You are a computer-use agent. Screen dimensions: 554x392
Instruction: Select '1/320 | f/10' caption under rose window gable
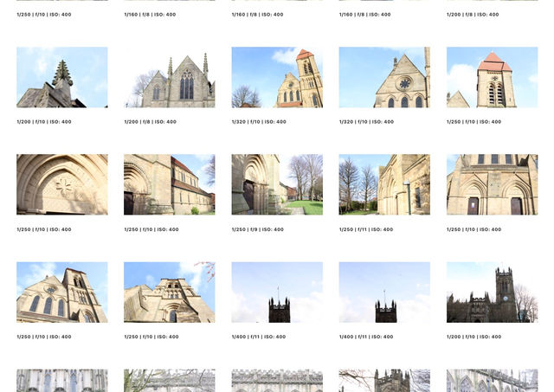[x=366, y=122]
